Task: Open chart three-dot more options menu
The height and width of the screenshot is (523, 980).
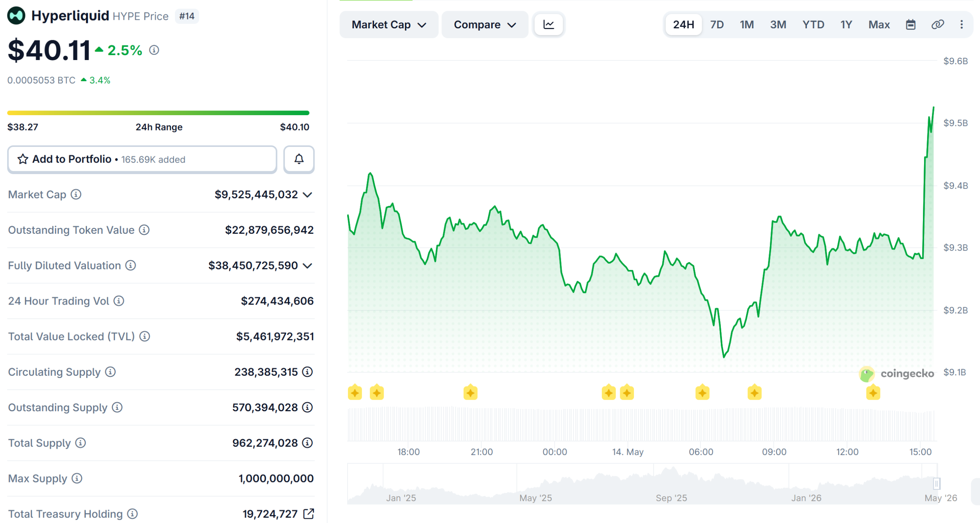Action: tap(962, 24)
